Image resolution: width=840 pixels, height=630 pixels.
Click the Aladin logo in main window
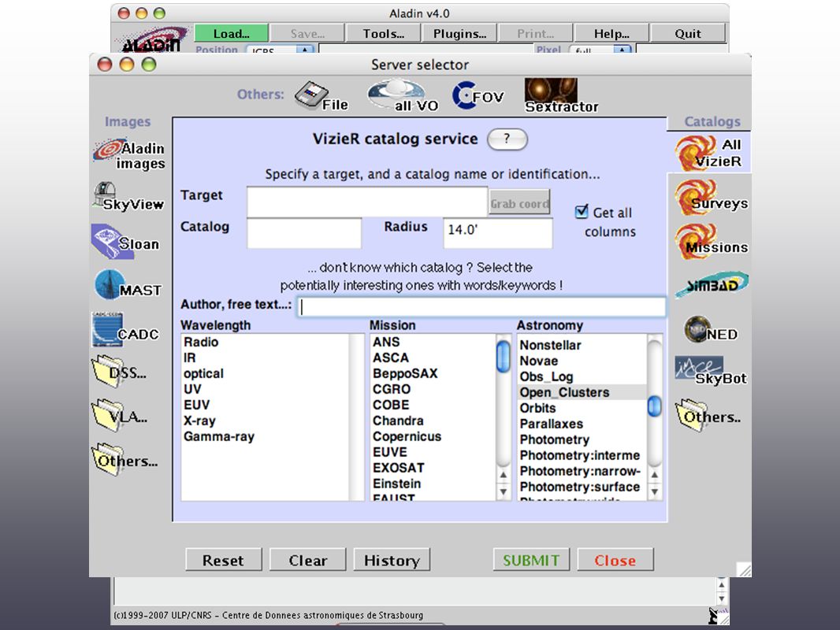point(153,39)
